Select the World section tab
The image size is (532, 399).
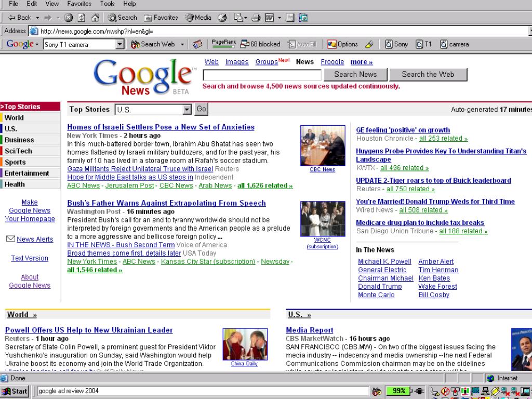tap(30, 118)
